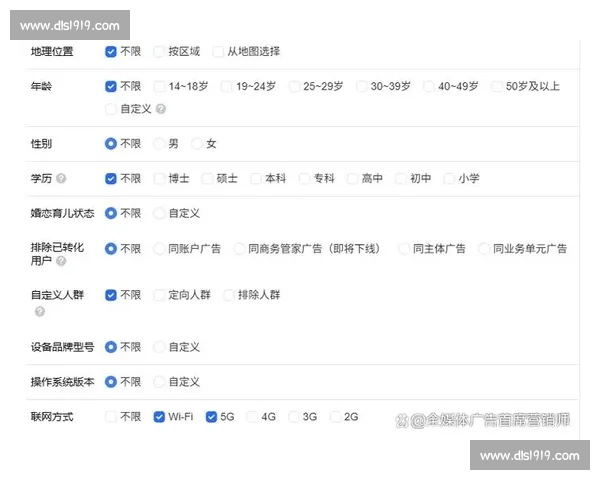Check 3G network option

[293, 417]
